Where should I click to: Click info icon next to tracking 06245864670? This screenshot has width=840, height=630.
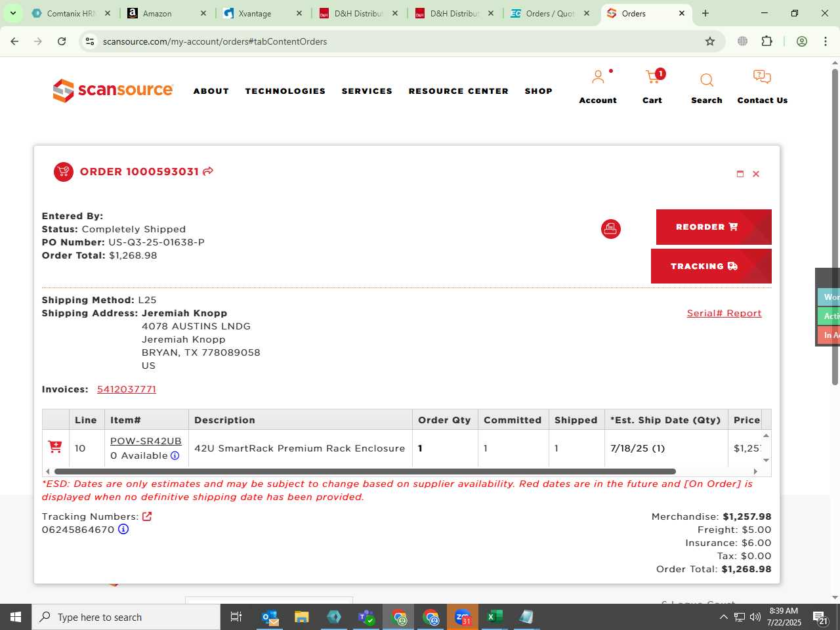123,529
